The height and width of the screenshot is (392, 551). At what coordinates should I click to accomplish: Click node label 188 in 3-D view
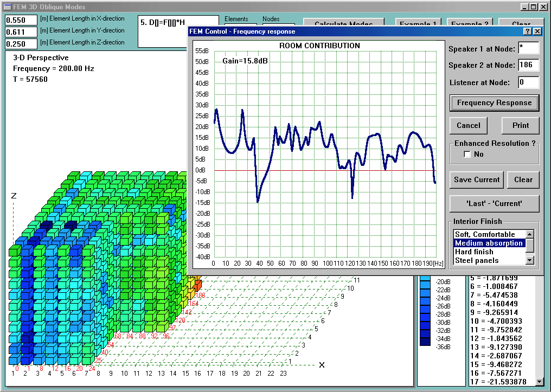[x=200, y=295]
